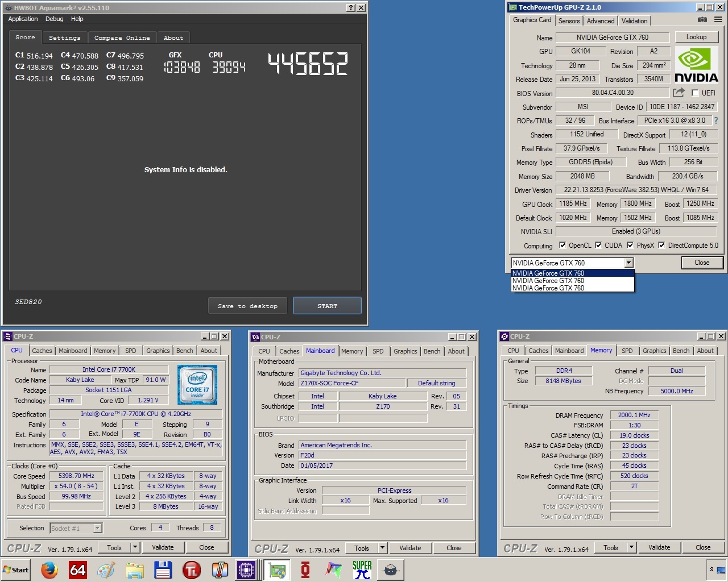
Task: Click the DRAM Frequency value 2000.1 MHz
Action: pos(634,415)
